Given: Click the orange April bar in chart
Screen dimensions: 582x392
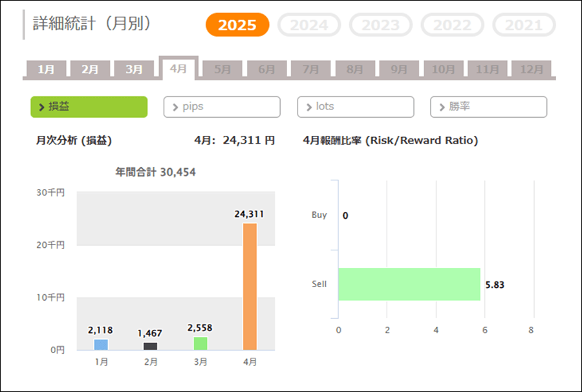Looking at the screenshot, I should click(x=250, y=287).
